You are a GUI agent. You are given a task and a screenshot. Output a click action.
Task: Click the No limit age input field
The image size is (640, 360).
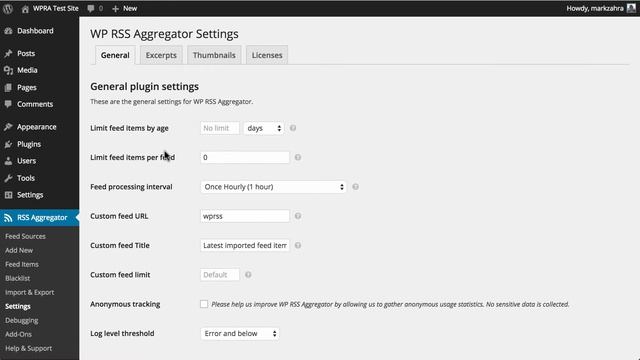(x=220, y=128)
